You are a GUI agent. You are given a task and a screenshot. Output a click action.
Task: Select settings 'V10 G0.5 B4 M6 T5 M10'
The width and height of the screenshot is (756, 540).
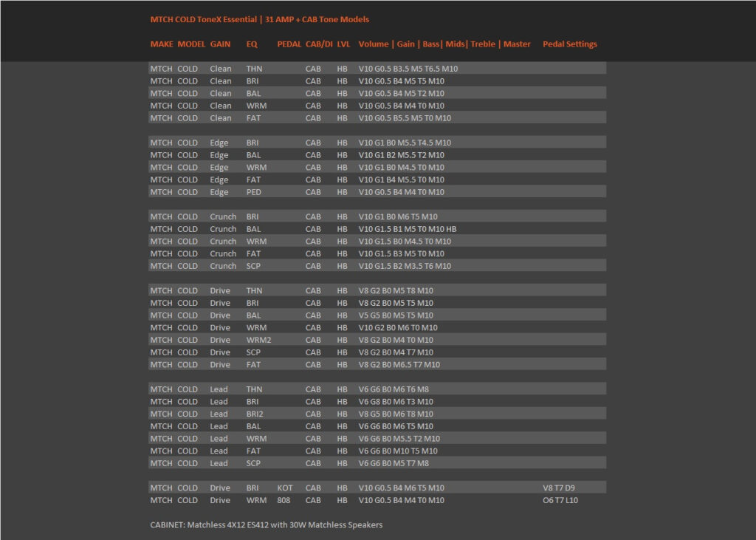tap(401, 488)
